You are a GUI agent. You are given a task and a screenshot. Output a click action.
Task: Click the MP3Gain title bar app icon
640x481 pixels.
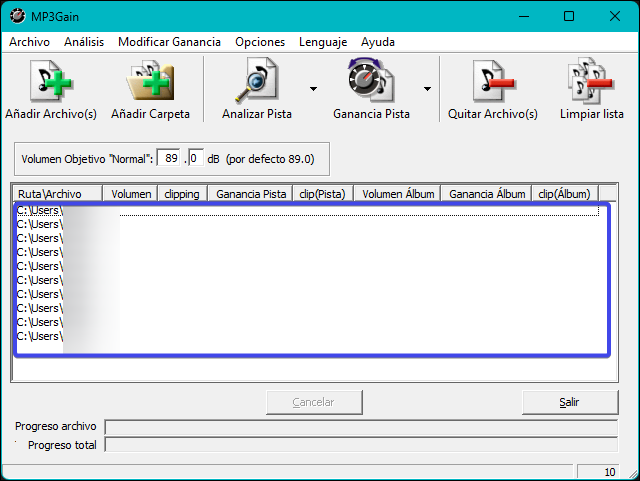click(x=18, y=16)
